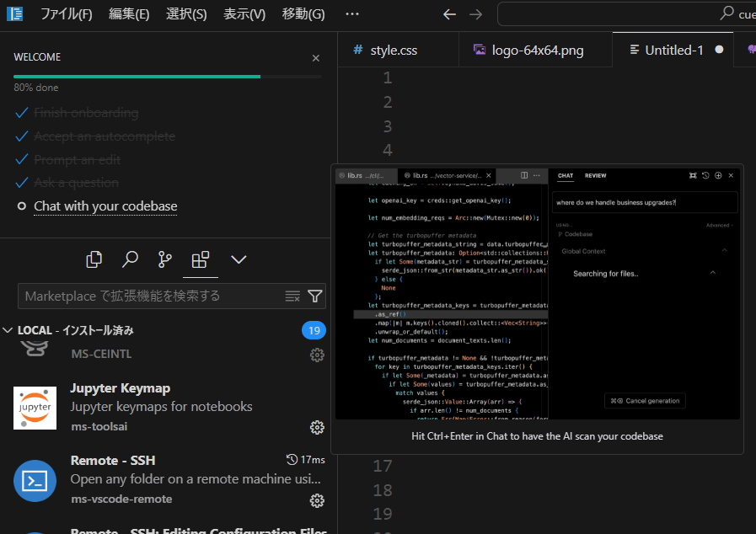Image resolution: width=756 pixels, height=534 pixels.
Task: Open the Explorer files icon
Action: pos(94,259)
